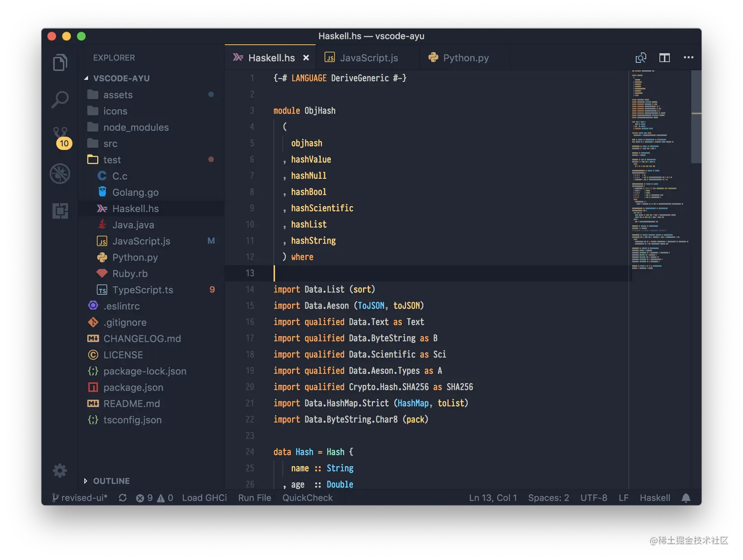The width and height of the screenshot is (743, 560).
Task: Open Ruby.rb file in explorer
Action: [x=151, y=273]
